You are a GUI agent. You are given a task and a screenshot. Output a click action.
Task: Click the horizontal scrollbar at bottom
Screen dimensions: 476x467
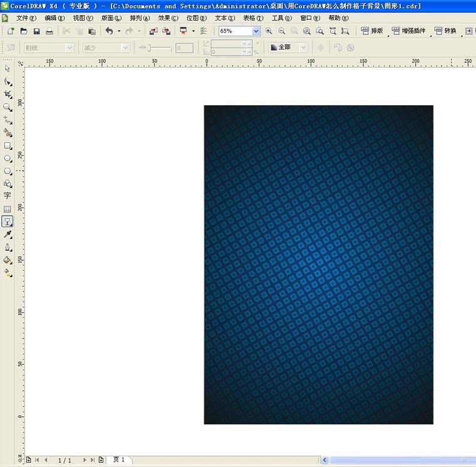tap(401, 460)
